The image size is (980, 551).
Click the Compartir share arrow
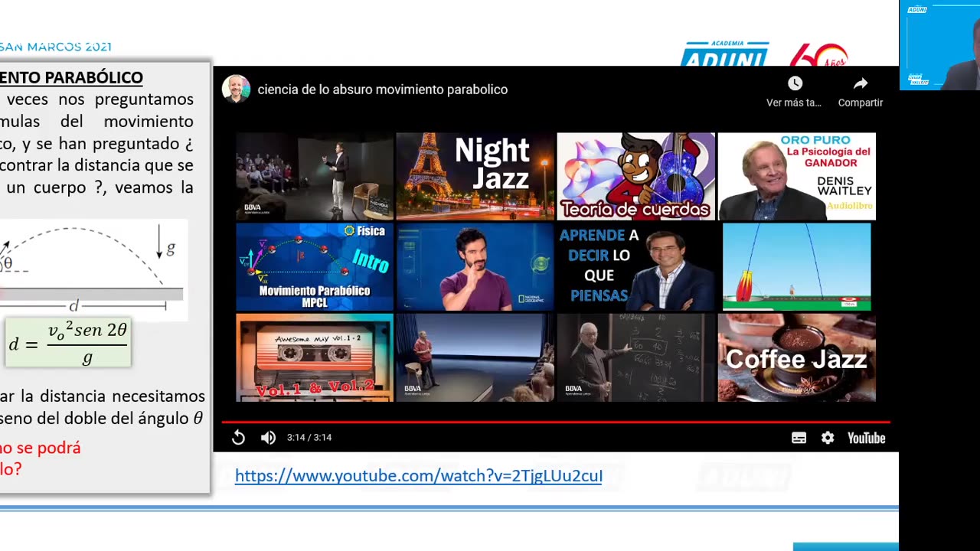coord(861,83)
